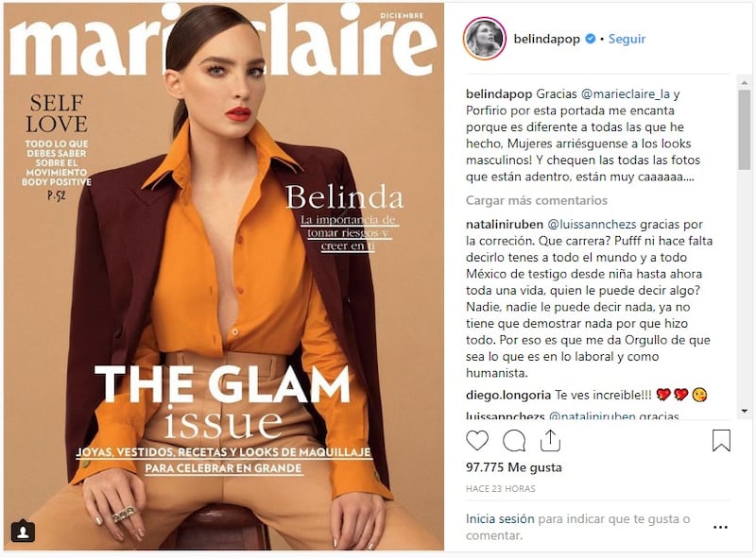756x558 pixels.
Task: Show tagged people on the photo
Action: pos(23,531)
